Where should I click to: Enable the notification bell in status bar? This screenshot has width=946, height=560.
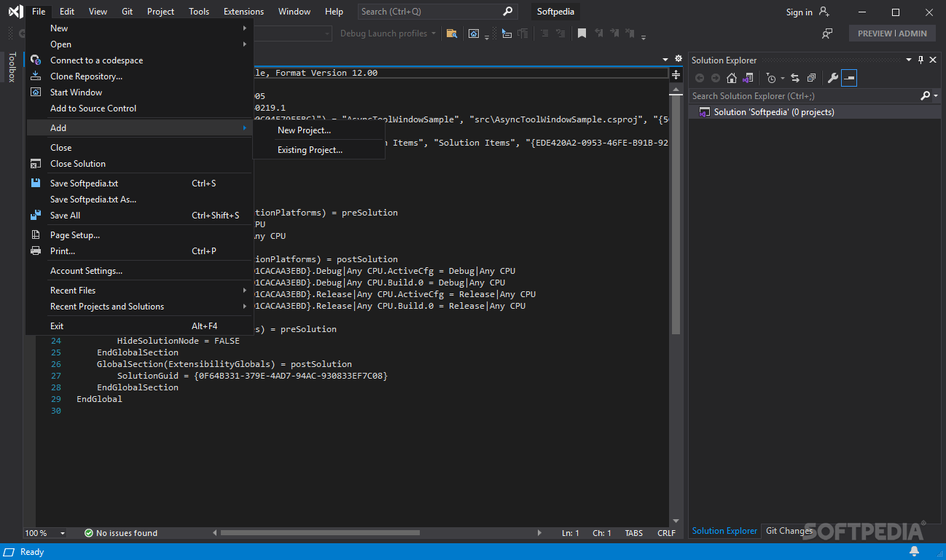tap(914, 551)
